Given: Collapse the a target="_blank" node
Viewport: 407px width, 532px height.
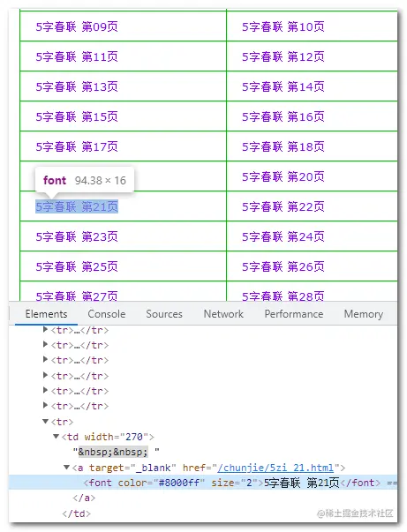Looking at the screenshot, I should tap(67, 468).
